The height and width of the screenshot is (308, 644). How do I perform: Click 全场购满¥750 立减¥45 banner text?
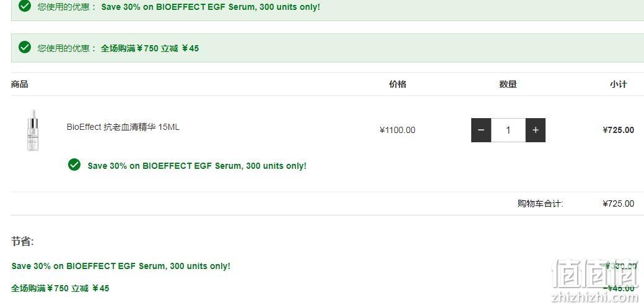coord(150,48)
